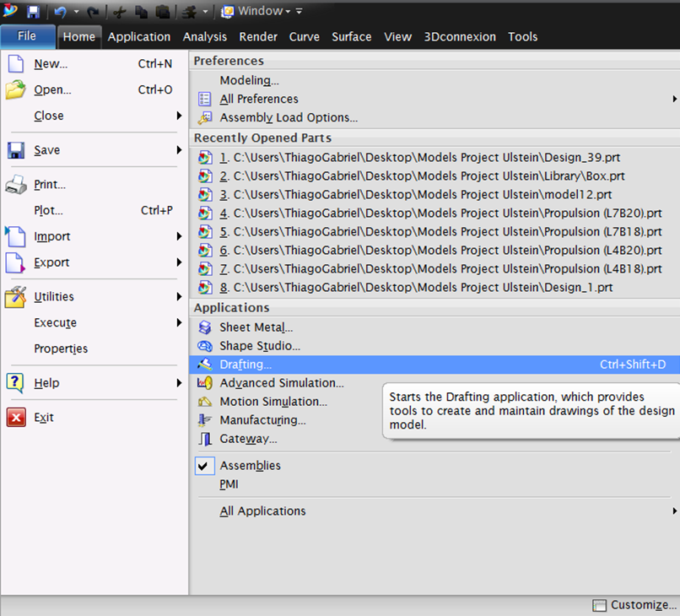The image size is (680, 616).
Task: Click the Advanced Simulation icon
Action: click(x=205, y=383)
